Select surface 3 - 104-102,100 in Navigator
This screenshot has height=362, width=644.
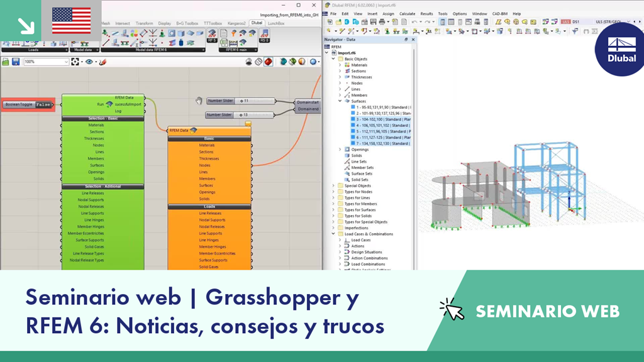point(380,119)
